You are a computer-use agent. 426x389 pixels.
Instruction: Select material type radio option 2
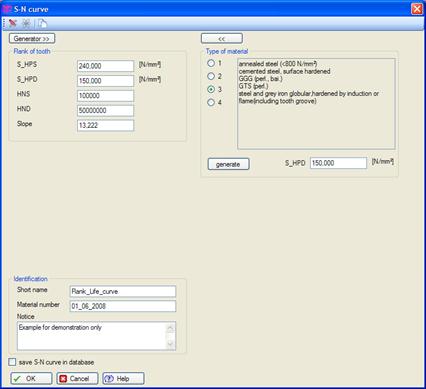pyautogui.click(x=211, y=76)
